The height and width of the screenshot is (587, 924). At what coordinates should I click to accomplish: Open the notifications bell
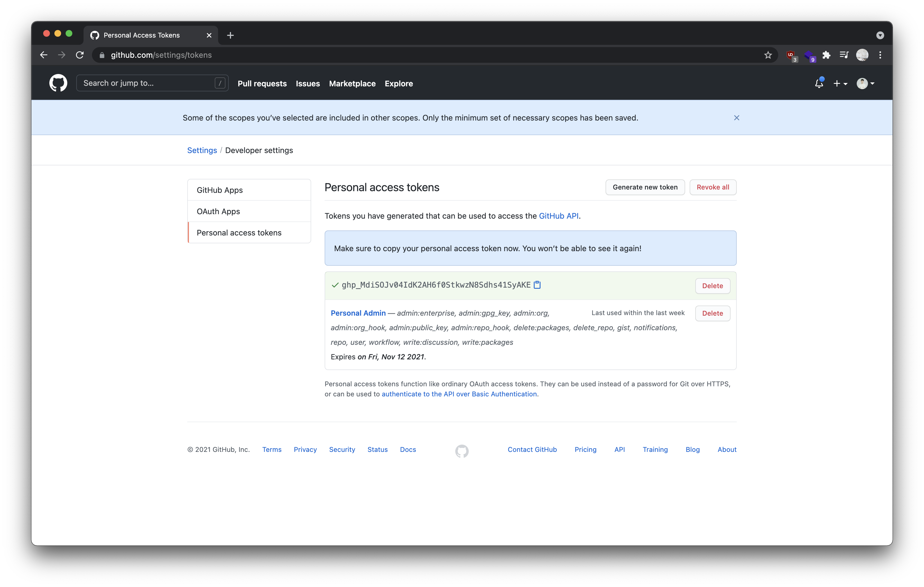[x=819, y=83]
